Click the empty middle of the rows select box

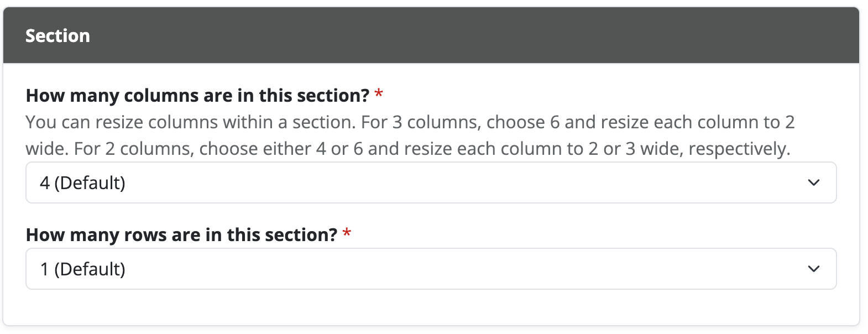click(x=442, y=269)
